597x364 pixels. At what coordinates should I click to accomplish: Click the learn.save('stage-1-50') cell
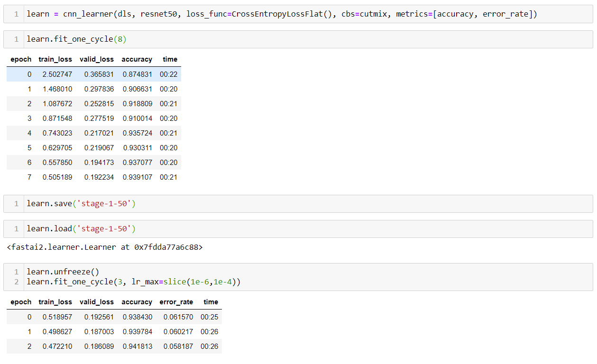[x=298, y=204]
